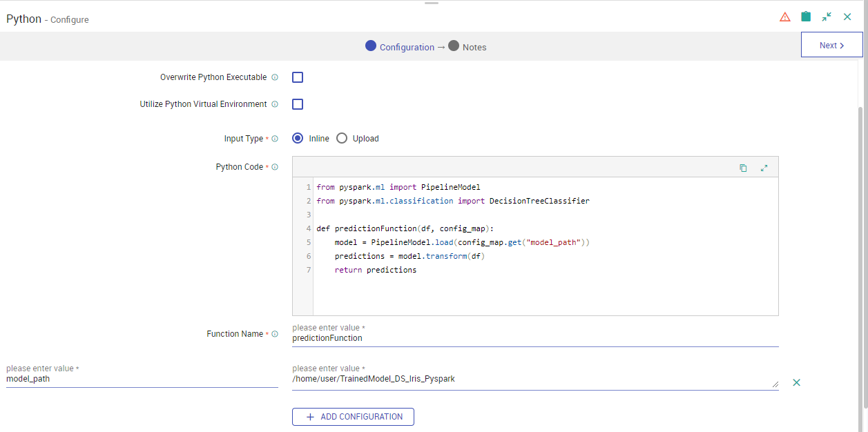Select the Upload input type
Screen dimensions: 868x432
pos(342,138)
